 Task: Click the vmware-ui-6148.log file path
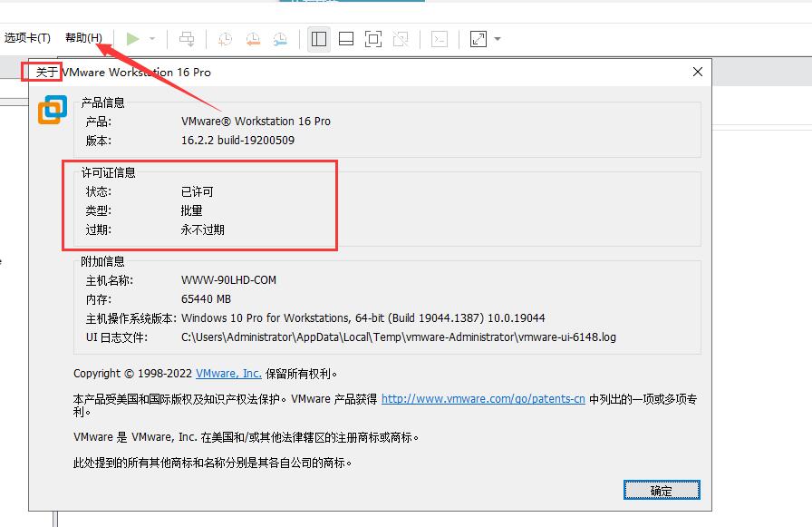tap(399, 337)
